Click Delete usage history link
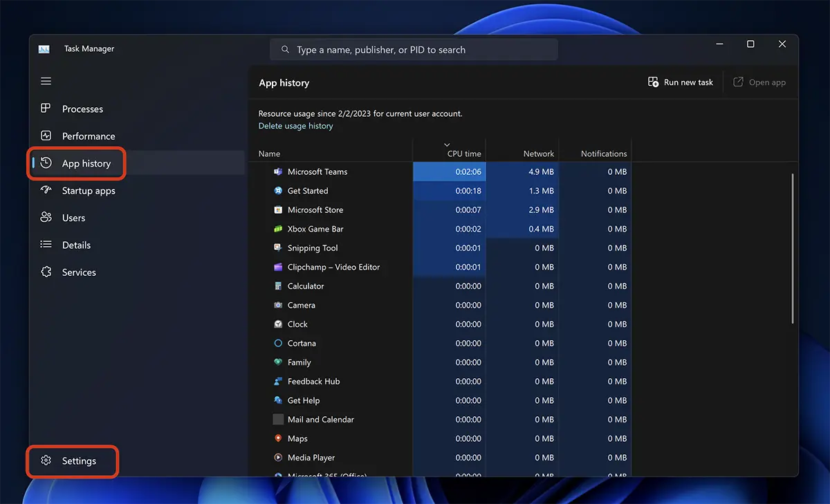 [295, 126]
